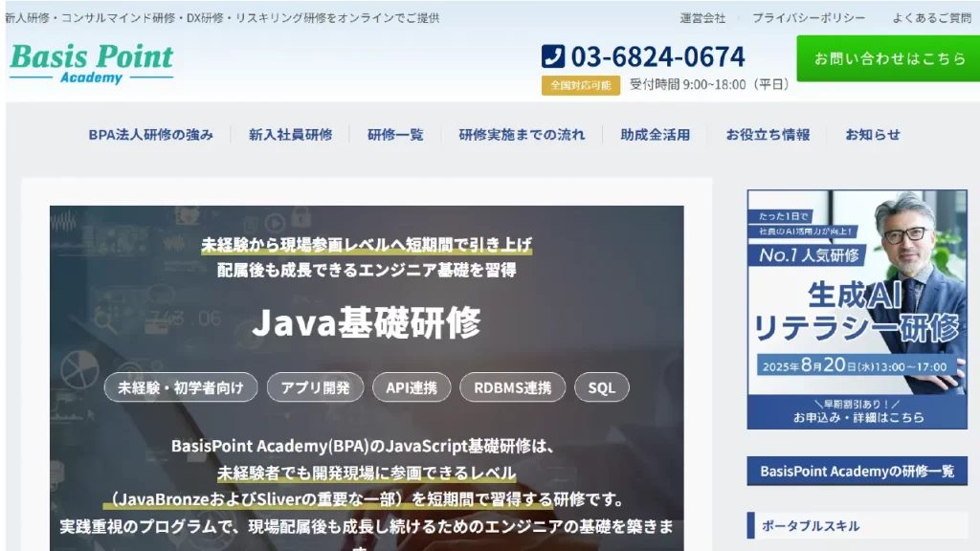Open the お知らせ navigation item
The height and width of the screenshot is (551, 980).
[872, 135]
